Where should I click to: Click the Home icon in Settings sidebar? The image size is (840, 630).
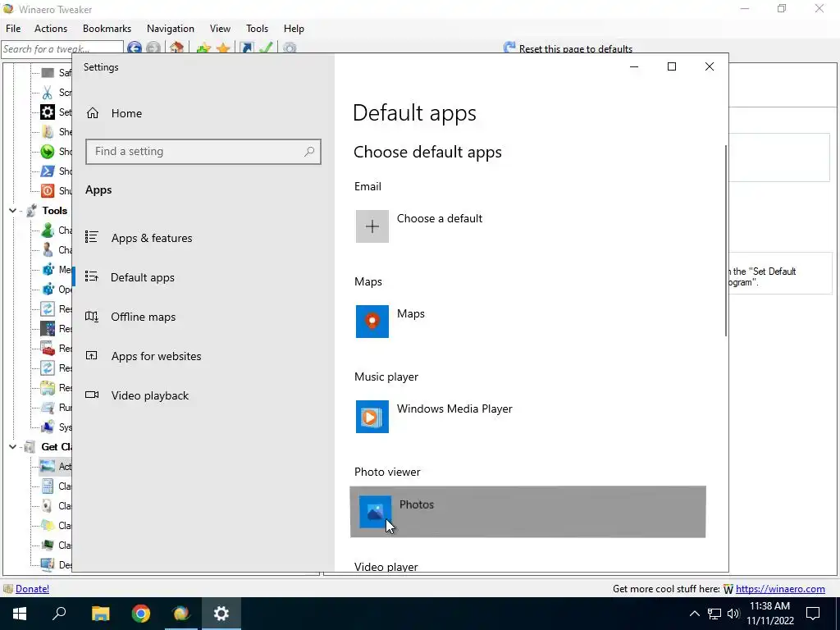click(93, 113)
